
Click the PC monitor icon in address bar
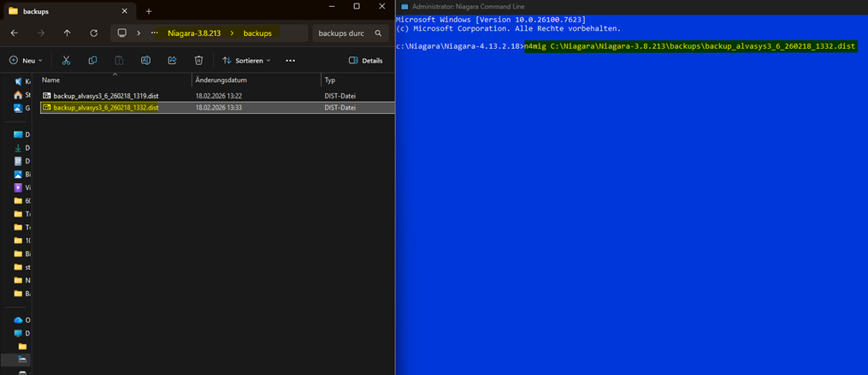[122, 33]
